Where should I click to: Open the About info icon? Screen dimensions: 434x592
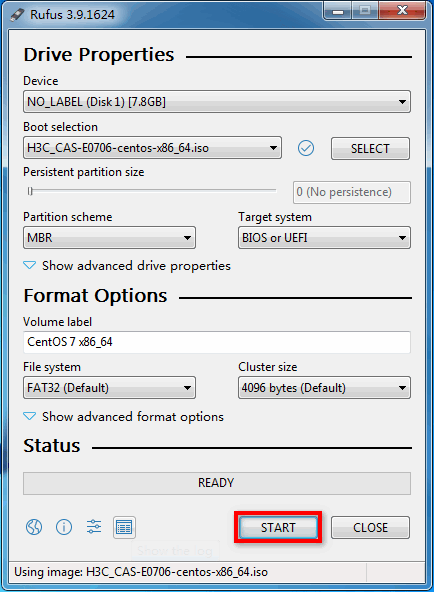point(64,527)
